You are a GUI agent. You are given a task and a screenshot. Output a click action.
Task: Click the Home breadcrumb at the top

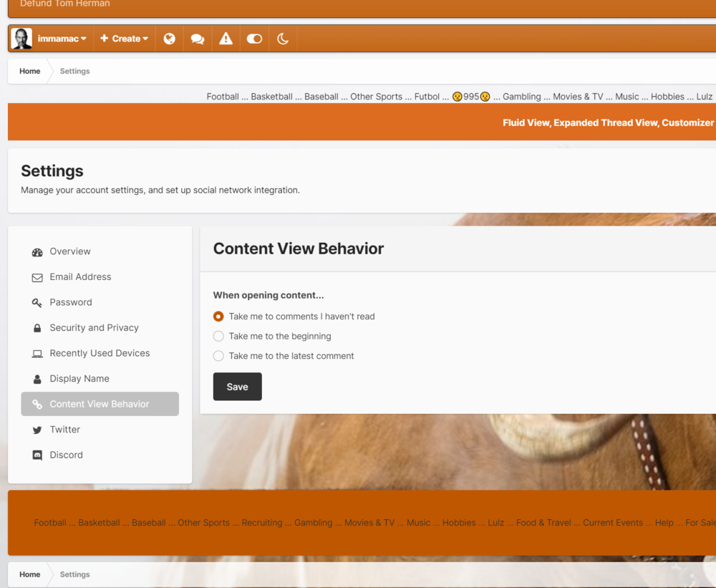[x=30, y=72]
